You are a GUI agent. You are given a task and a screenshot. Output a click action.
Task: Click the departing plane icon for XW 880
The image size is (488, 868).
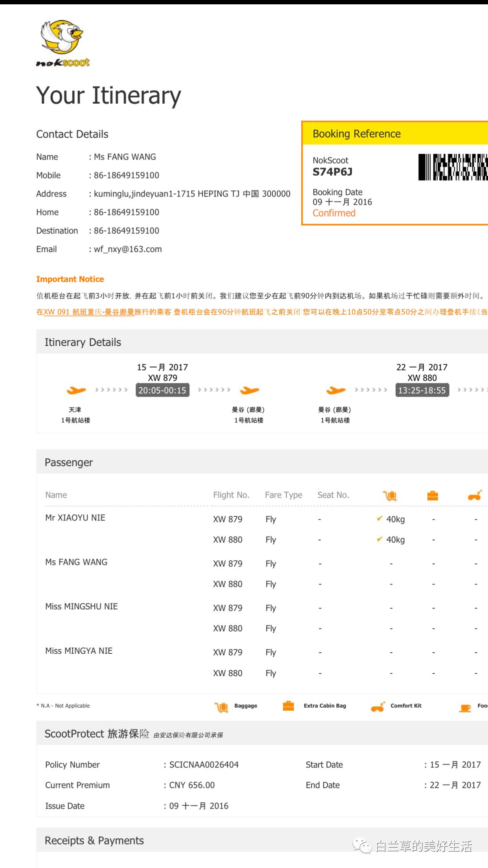pos(336,390)
